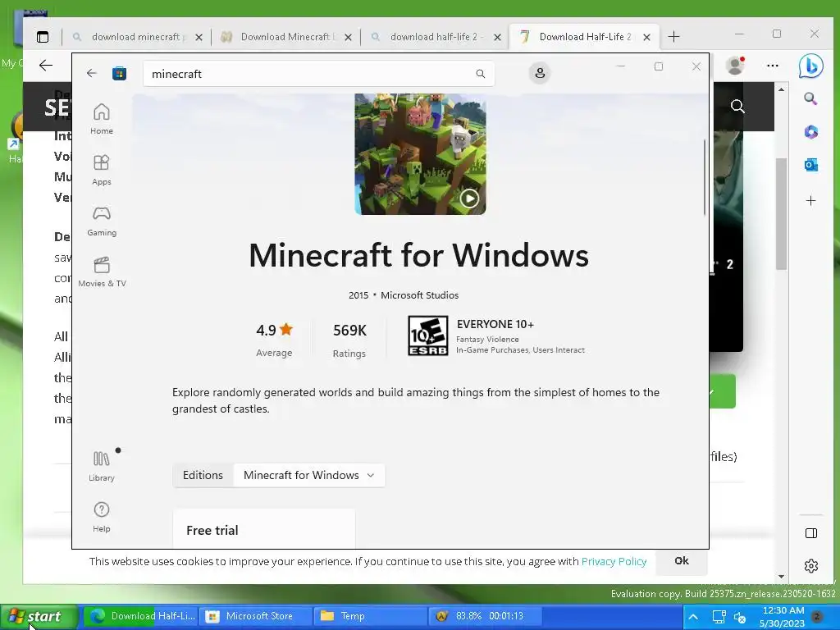The height and width of the screenshot is (630, 840).
Task: Open the Store account profile icon
Action: 540,73
